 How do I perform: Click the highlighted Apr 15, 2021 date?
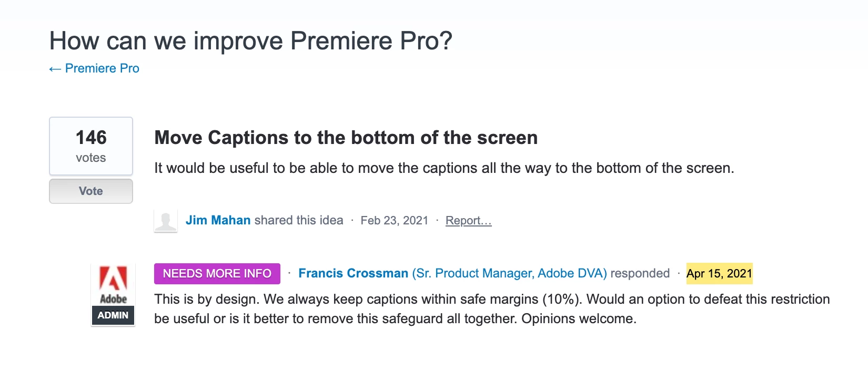719,273
